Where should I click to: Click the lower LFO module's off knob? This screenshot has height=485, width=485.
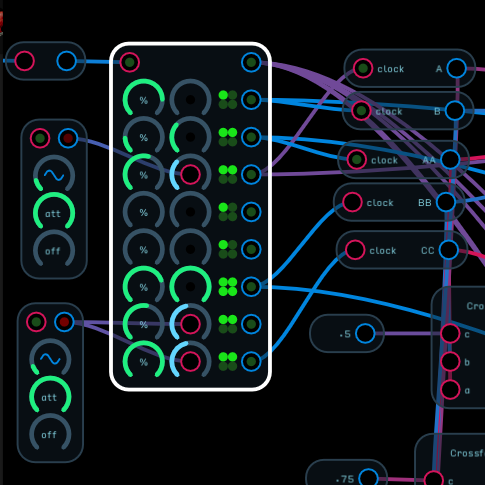(x=50, y=433)
